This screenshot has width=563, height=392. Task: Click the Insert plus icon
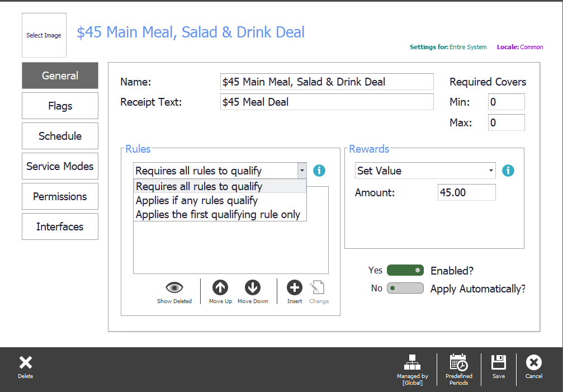tap(295, 287)
